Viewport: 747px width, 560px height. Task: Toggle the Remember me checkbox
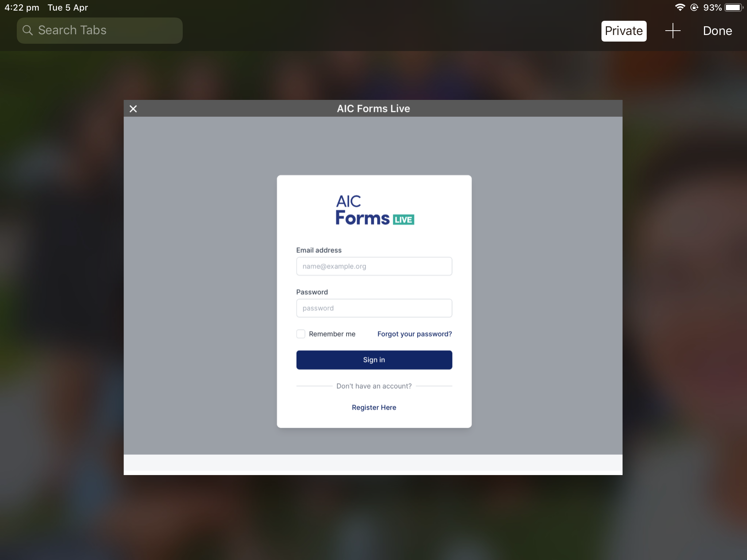tap(300, 334)
